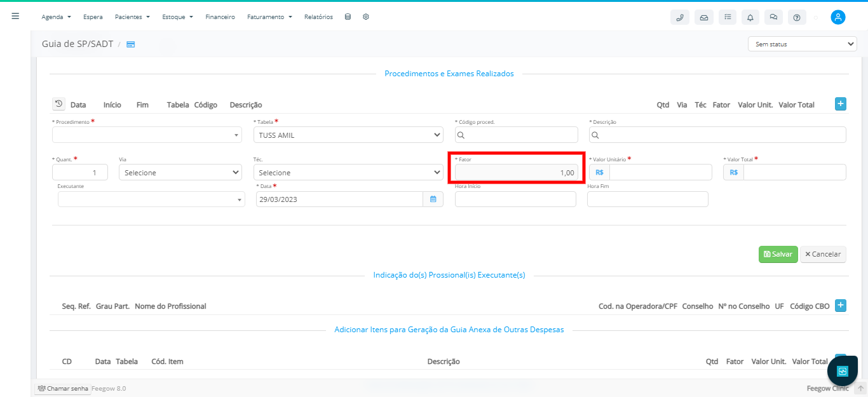Open the Agenda menu
868x397 pixels.
[x=56, y=17]
